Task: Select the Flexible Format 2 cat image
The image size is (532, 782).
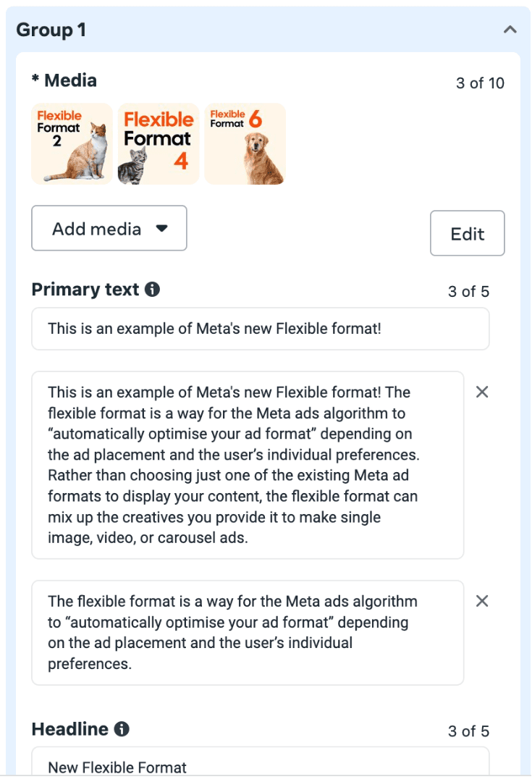Action: [72, 143]
